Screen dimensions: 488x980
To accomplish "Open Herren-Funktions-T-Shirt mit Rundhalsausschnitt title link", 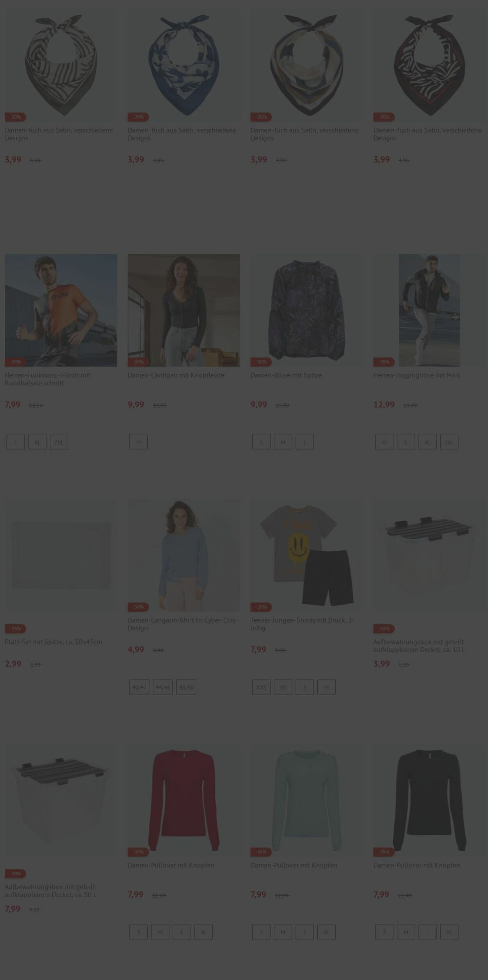I will pos(48,379).
